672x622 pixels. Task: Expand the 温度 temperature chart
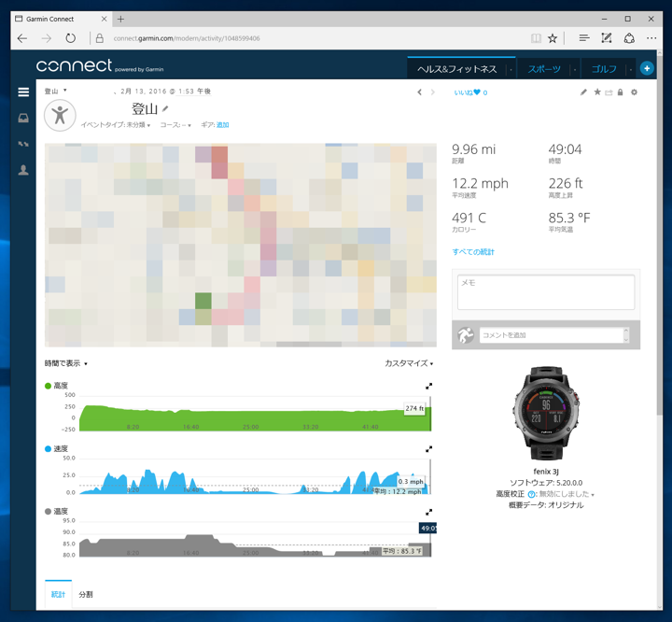pyautogui.click(x=428, y=512)
